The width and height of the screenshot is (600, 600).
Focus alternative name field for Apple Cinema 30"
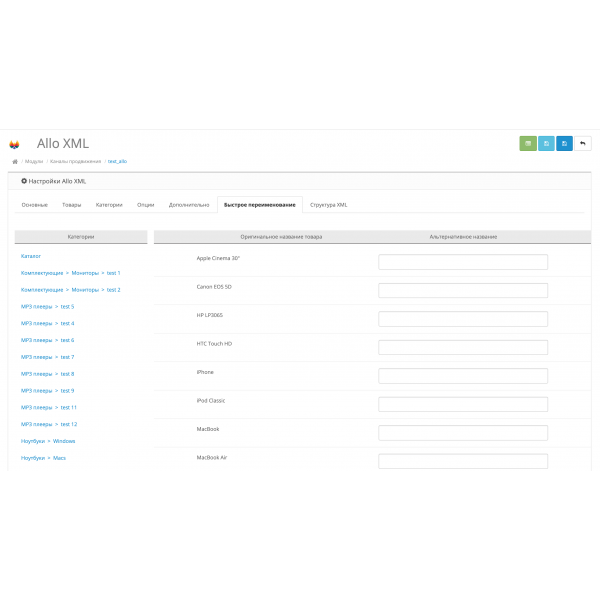(x=463, y=262)
